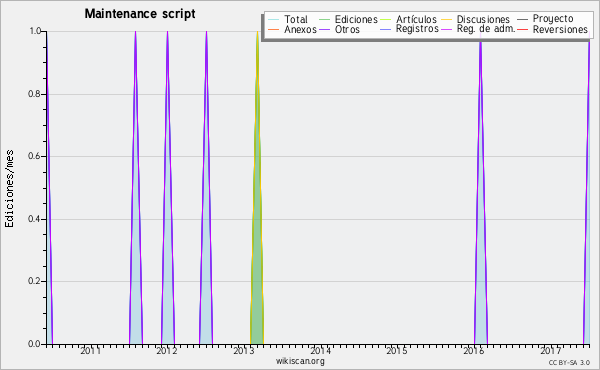The width and height of the screenshot is (600, 370).
Task: Click the light blue Total legend line
Action: pos(274,19)
